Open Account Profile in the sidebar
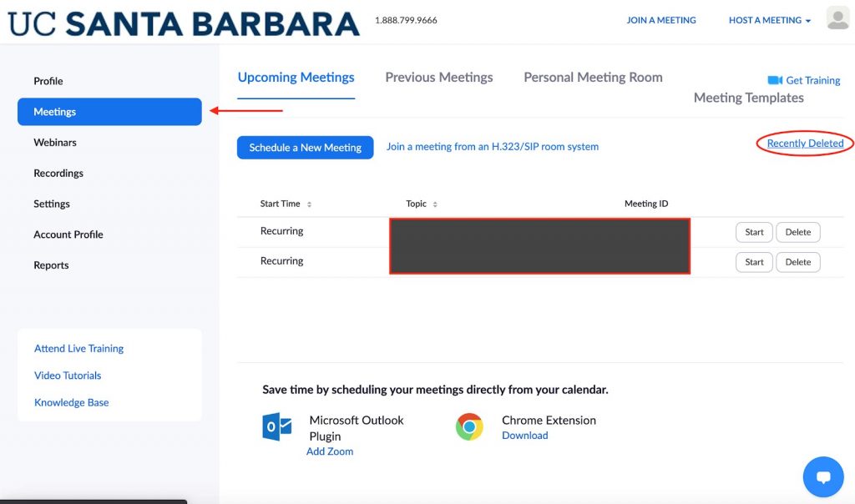This screenshot has height=504, width=855. (x=68, y=234)
